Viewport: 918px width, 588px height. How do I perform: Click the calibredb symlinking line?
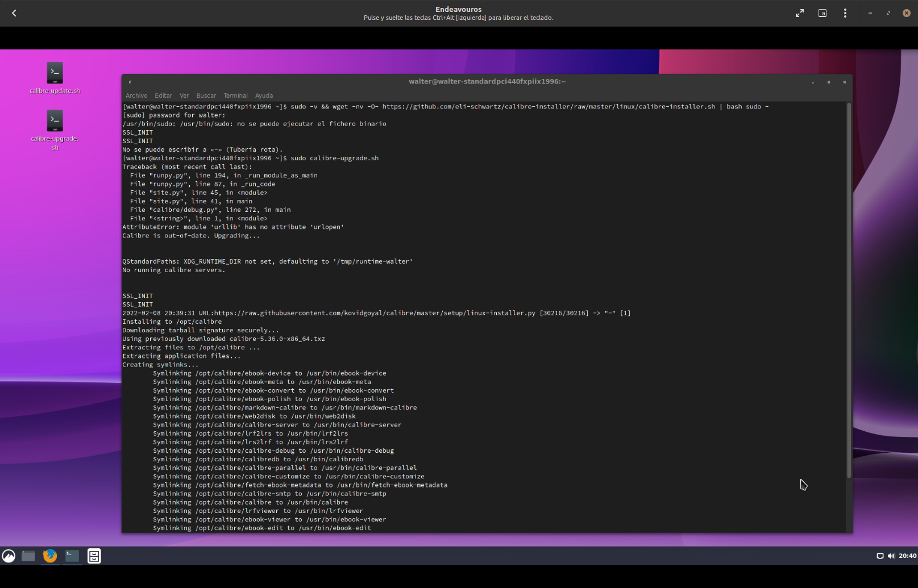(258, 460)
